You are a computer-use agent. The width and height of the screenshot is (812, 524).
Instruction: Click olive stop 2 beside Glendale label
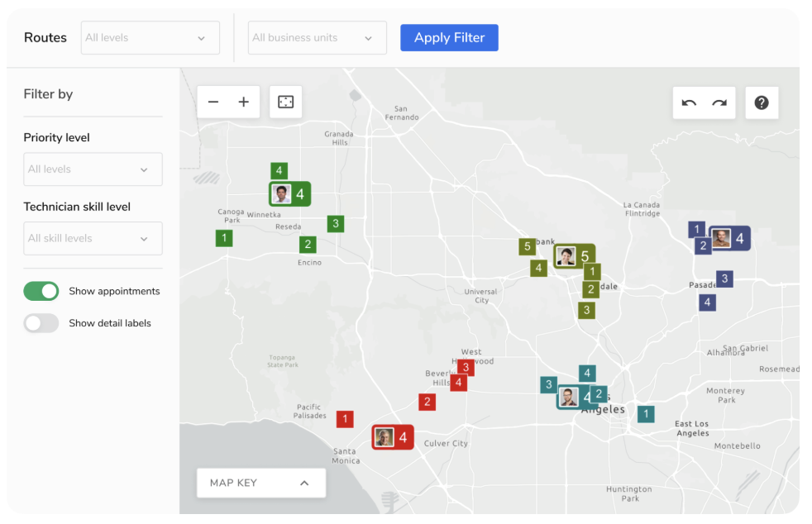point(591,290)
